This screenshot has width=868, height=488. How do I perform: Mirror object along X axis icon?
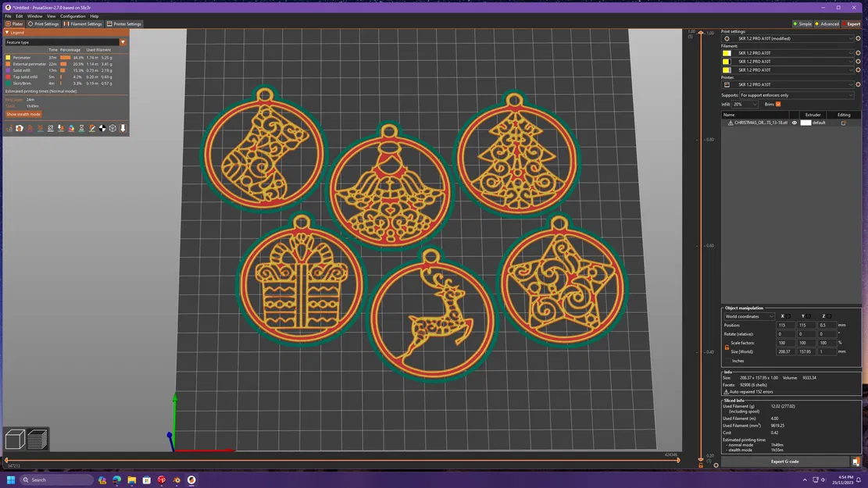[x=789, y=316]
